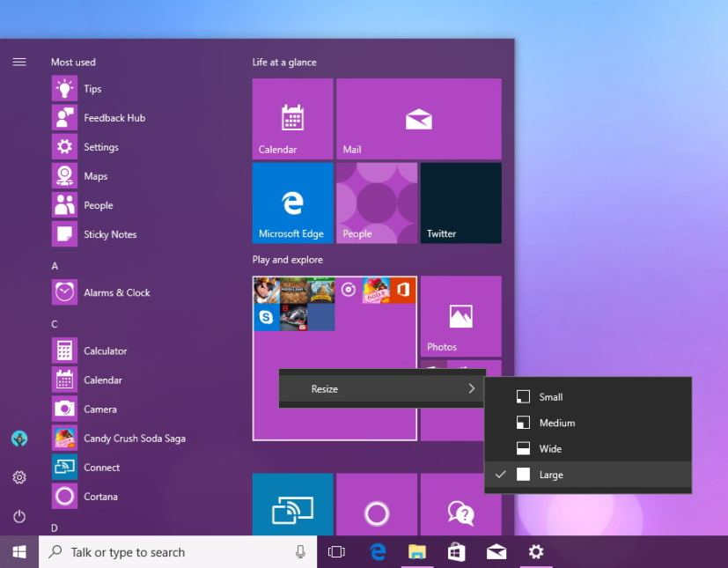
Task: Select Wide tile size
Action: click(x=588, y=448)
